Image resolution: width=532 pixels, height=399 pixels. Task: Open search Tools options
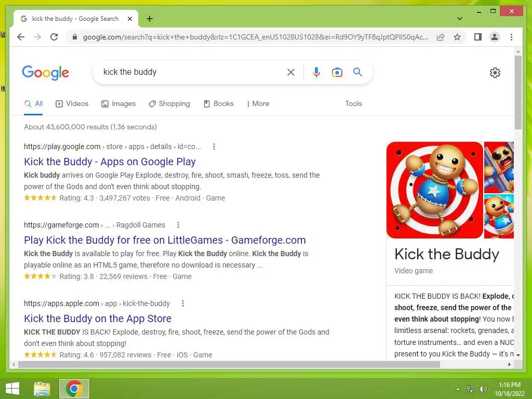click(353, 104)
